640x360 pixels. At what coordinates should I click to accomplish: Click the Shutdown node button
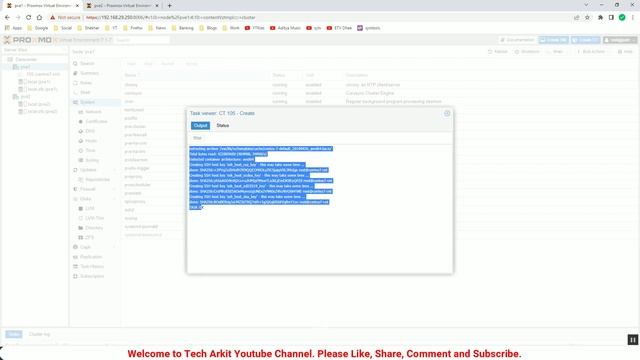click(527, 52)
